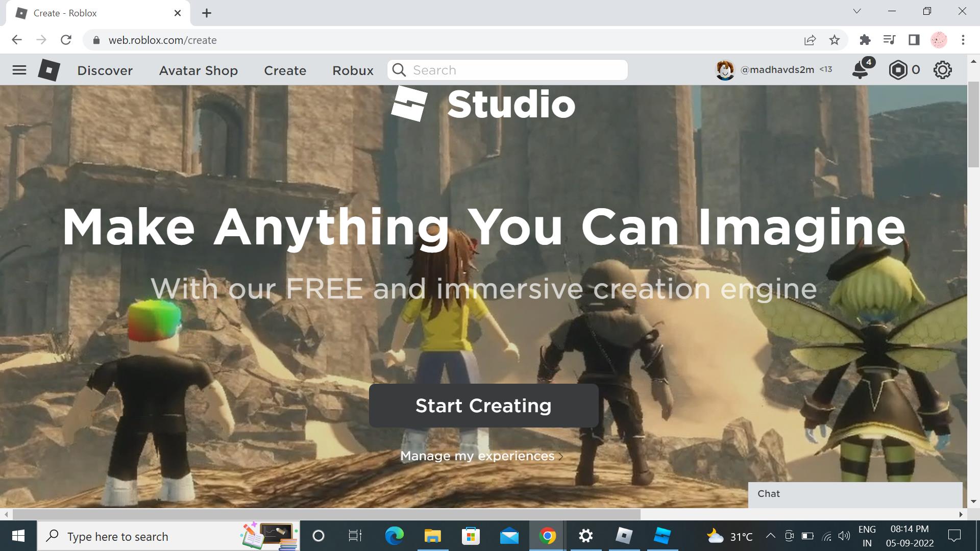Open the Discover page

[x=105, y=70]
